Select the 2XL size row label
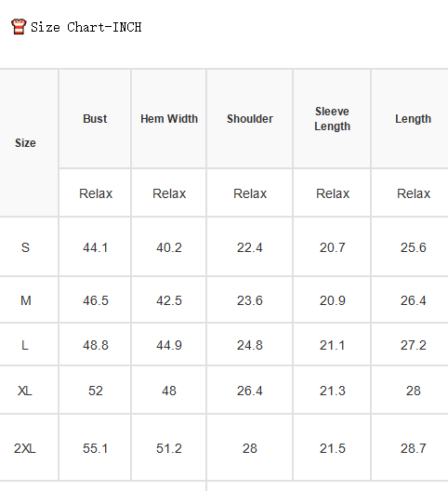This screenshot has width=448, height=491. pyautogui.click(x=25, y=448)
